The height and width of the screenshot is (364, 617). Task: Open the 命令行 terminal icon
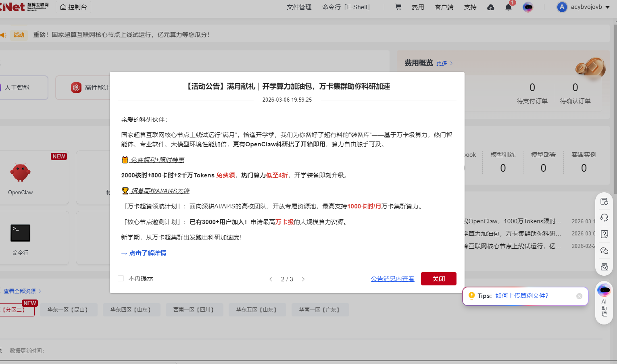pyautogui.click(x=20, y=233)
